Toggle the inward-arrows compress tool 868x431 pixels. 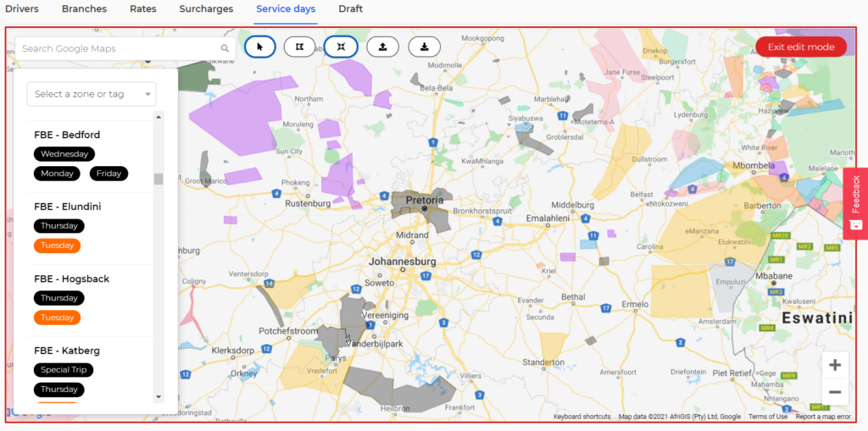pos(341,47)
